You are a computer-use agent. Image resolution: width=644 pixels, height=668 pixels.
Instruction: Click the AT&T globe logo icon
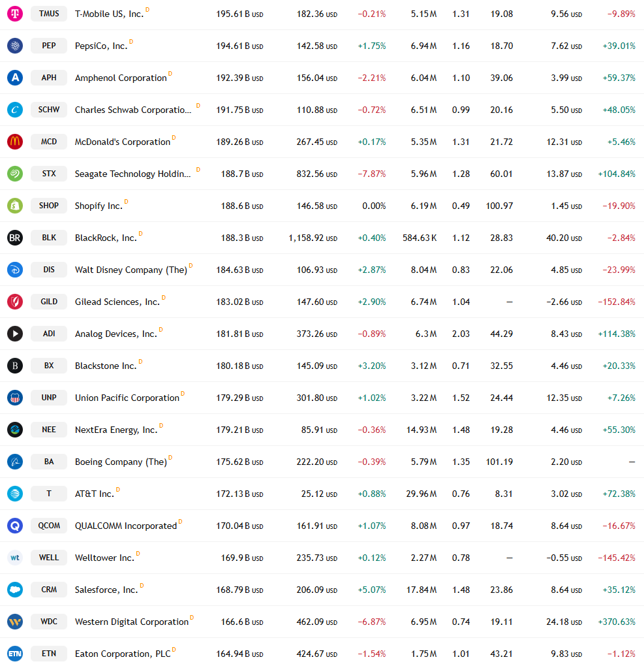coord(15,494)
